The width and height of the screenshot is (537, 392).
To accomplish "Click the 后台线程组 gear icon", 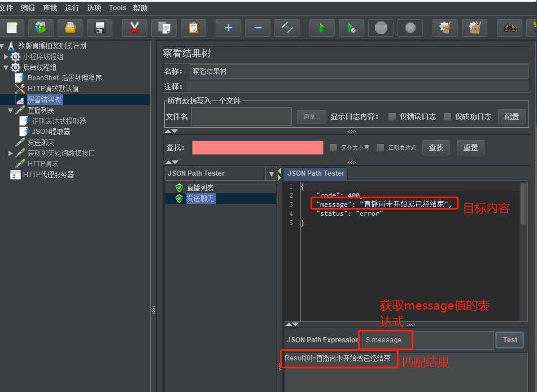I will [x=16, y=67].
